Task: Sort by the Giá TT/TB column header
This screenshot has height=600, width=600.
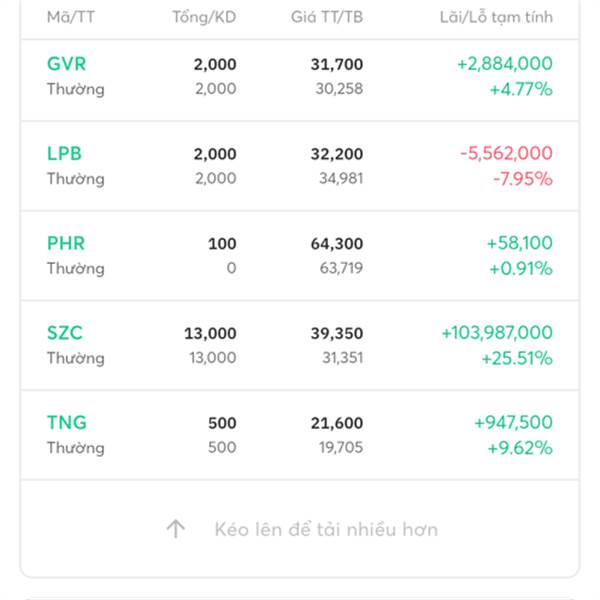Action: click(327, 17)
